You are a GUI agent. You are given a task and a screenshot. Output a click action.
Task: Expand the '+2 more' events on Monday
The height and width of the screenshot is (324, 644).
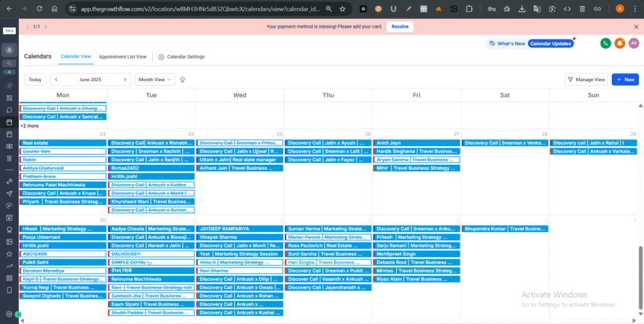pos(30,126)
